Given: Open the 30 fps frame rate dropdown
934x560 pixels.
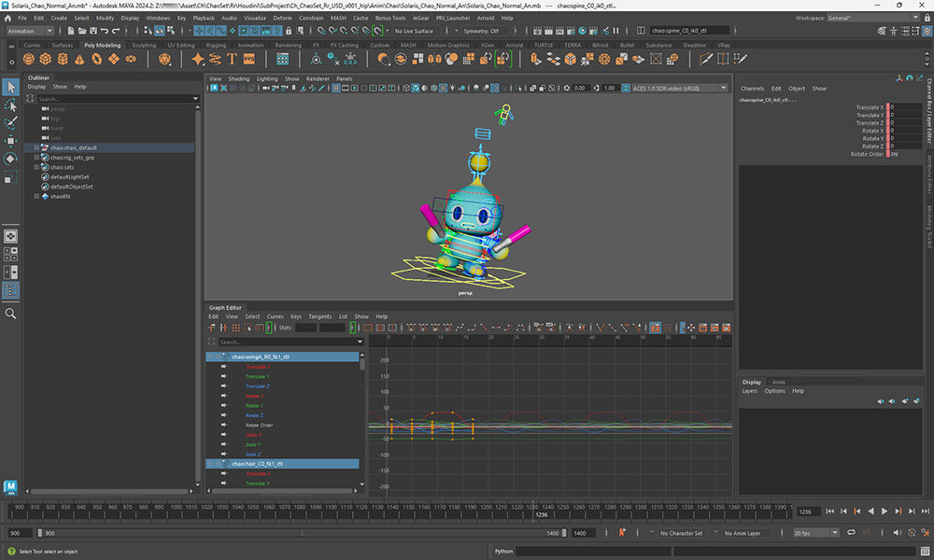Looking at the screenshot, I should [815, 533].
